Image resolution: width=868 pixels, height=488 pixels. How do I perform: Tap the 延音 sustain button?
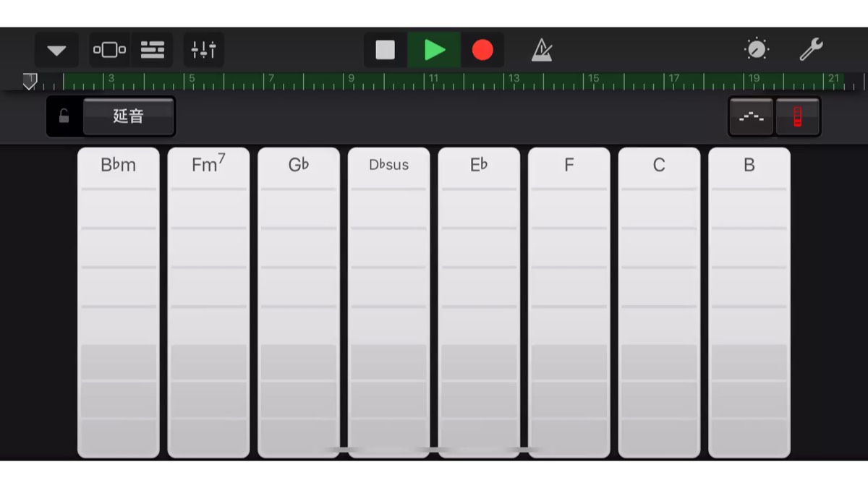tap(129, 116)
